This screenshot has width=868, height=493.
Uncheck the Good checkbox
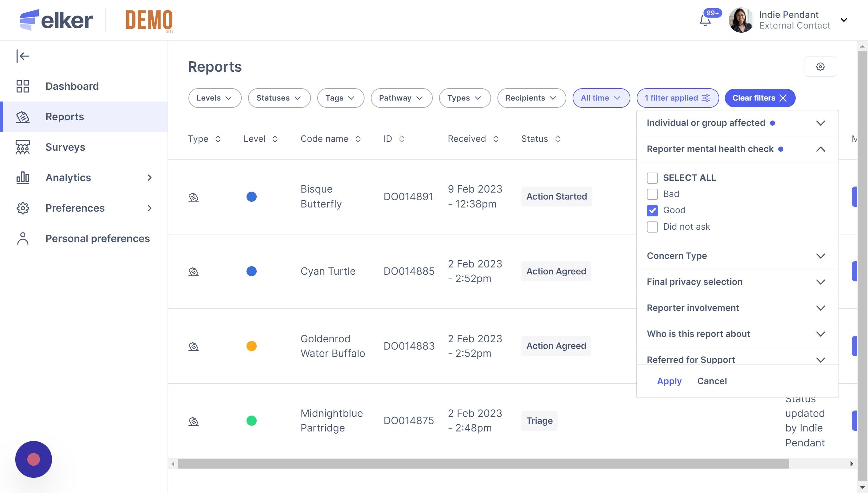coord(652,210)
